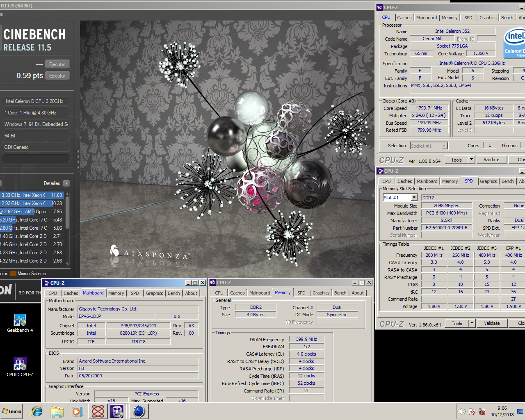
Task: Click the 82801JR (ICH10R) southbridge field
Action: [138, 333]
